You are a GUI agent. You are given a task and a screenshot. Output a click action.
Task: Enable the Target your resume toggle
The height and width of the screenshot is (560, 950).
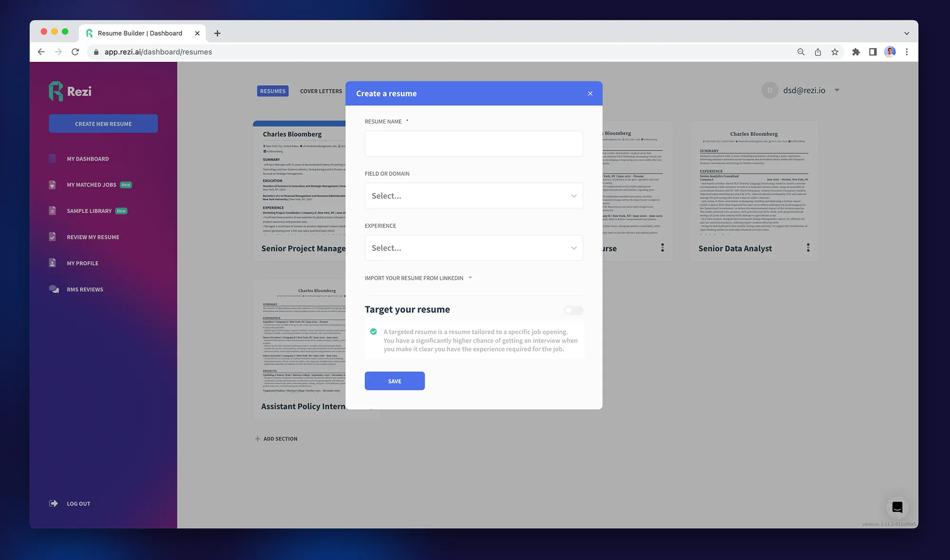(573, 310)
